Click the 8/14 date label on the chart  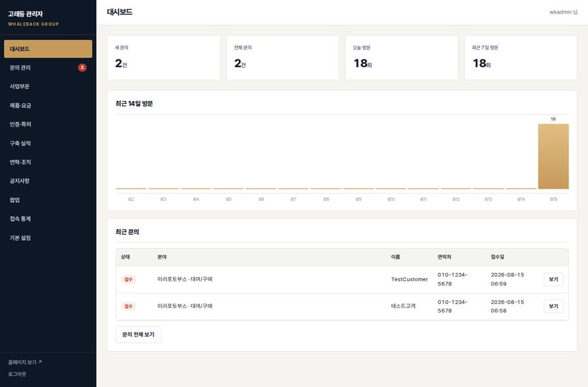point(521,199)
